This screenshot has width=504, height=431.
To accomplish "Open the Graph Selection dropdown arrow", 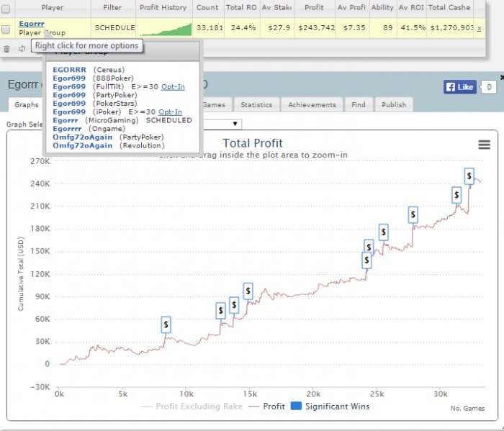I will [x=235, y=124].
